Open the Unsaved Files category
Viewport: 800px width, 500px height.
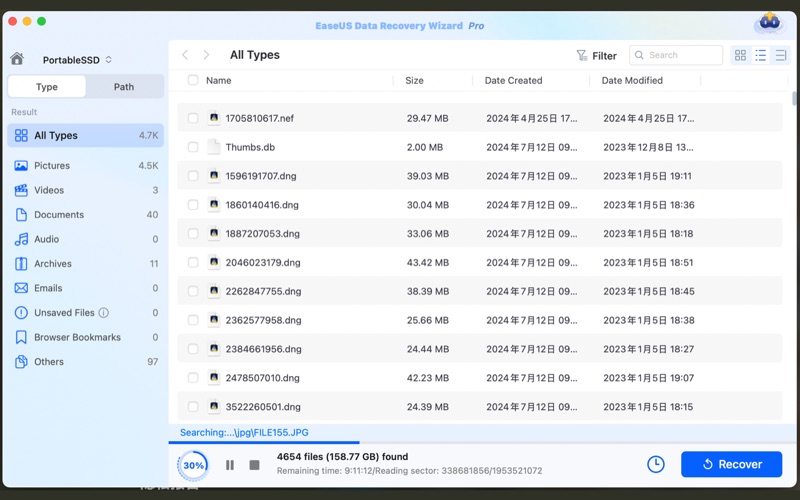click(x=86, y=312)
